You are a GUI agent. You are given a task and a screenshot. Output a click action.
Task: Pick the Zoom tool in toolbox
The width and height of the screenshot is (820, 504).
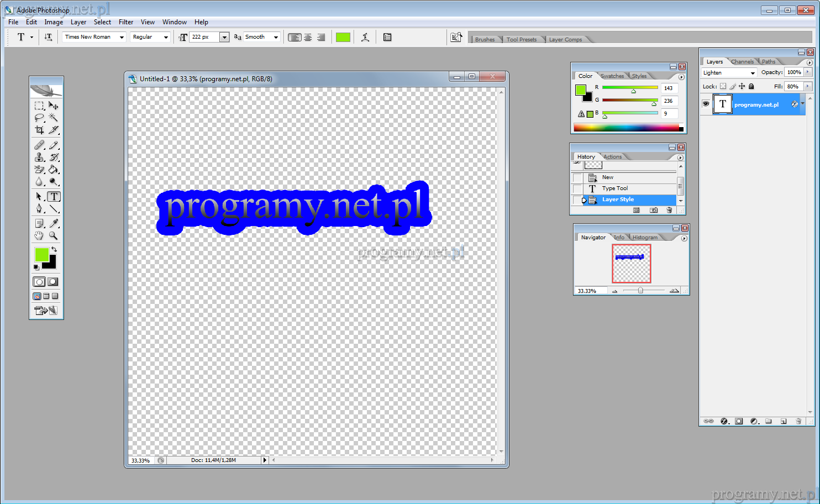point(54,235)
